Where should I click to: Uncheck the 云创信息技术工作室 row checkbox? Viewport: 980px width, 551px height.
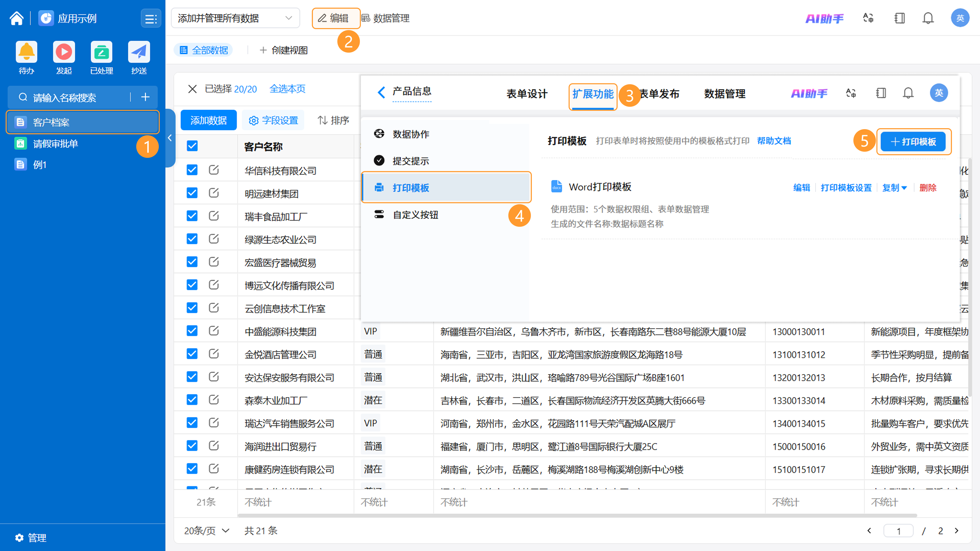192,307
